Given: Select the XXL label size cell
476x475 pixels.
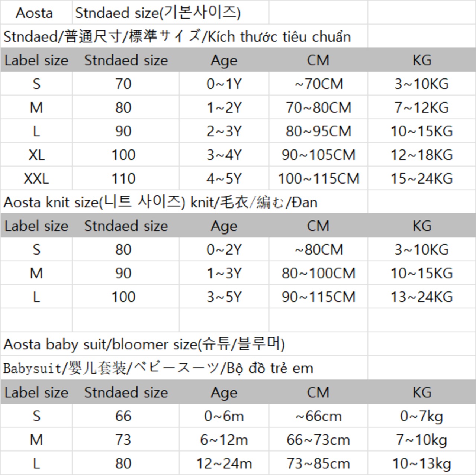Looking at the screenshot, I should click(x=36, y=179).
